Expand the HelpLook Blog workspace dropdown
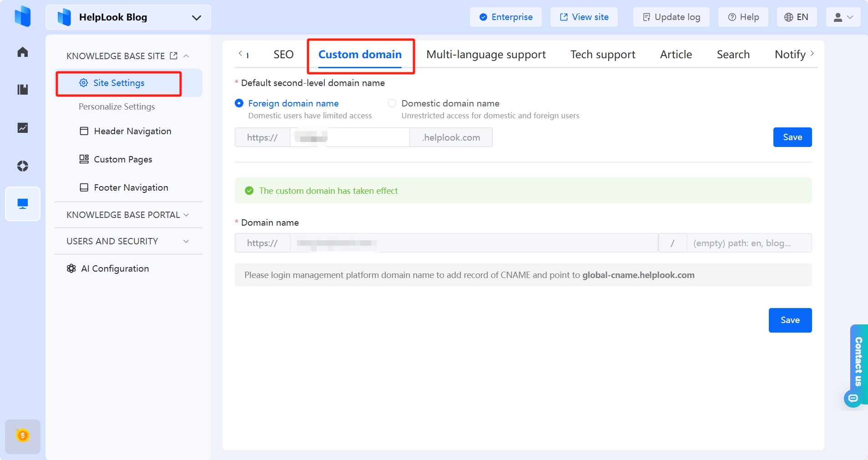The width and height of the screenshot is (868, 460). click(197, 18)
